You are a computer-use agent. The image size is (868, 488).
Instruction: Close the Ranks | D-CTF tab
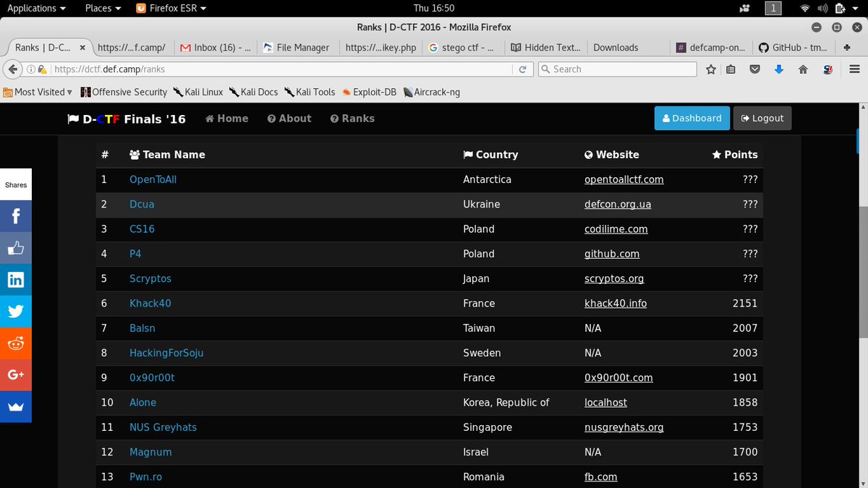point(82,48)
